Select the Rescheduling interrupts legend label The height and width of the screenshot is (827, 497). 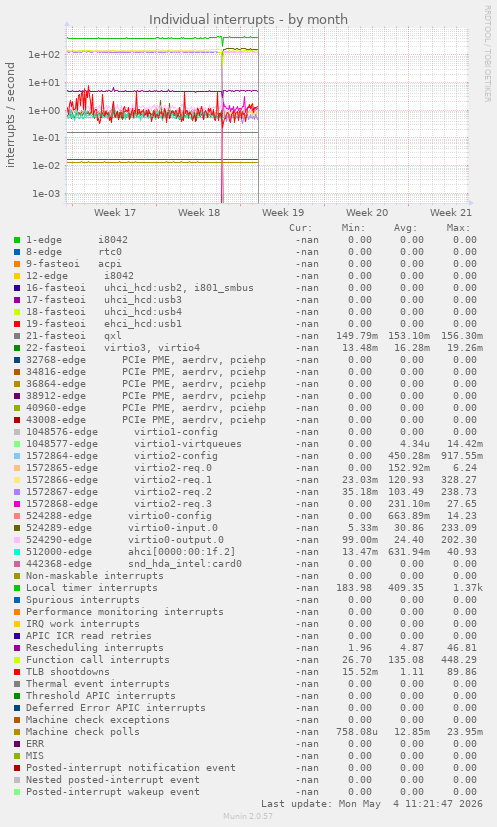point(94,648)
